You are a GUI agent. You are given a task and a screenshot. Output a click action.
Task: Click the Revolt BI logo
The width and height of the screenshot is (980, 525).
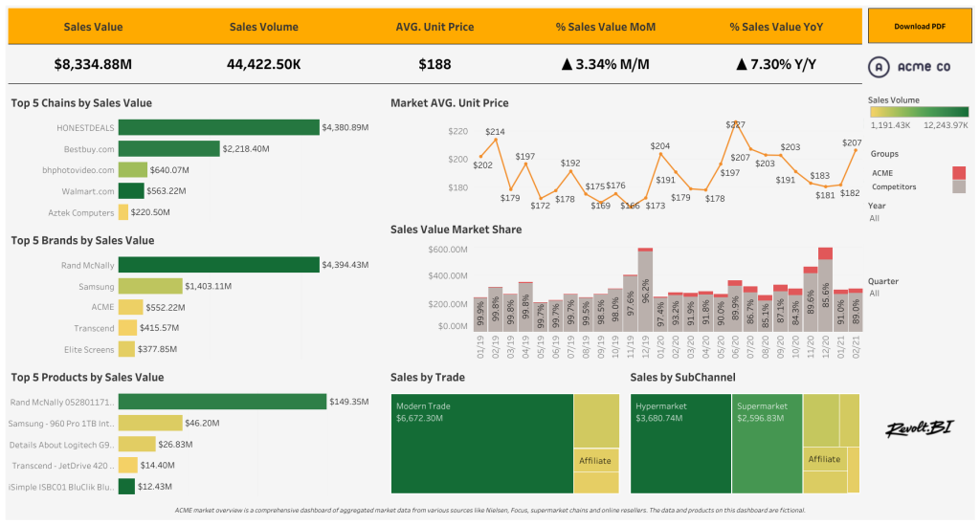tap(920, 428)
